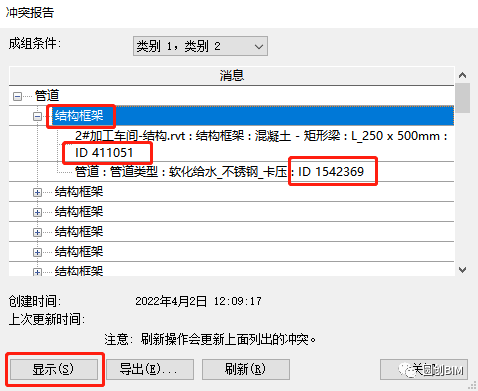Viewport: 478px width, 391px height.
Task: Expand the partly hidden bottom 结构框架 node
Action: tap(37, 272)
